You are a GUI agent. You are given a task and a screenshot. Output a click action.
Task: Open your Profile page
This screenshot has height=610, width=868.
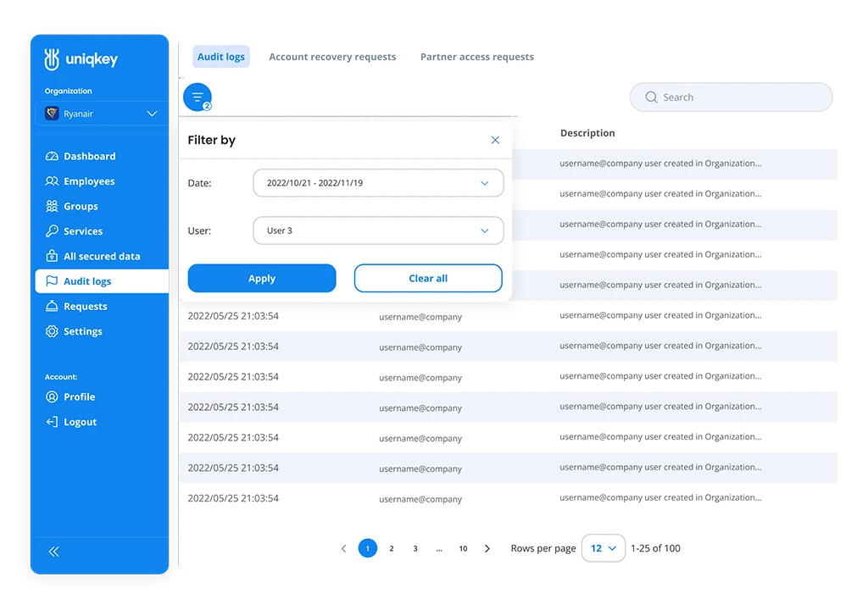(x=81, y=396)
